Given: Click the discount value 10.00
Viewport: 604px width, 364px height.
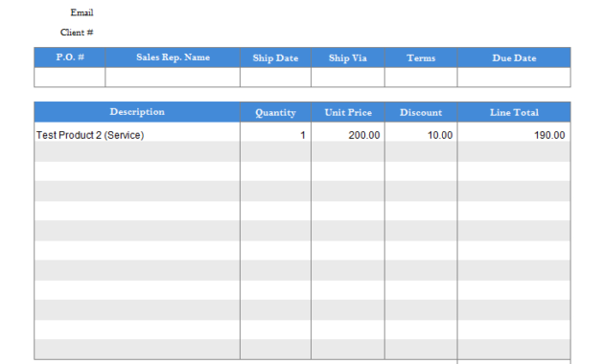Looking at the screenshot, I should point(440,135).
